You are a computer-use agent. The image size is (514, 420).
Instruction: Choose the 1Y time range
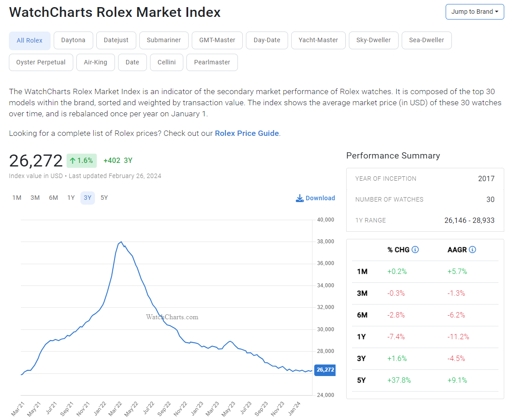[71, 198]
